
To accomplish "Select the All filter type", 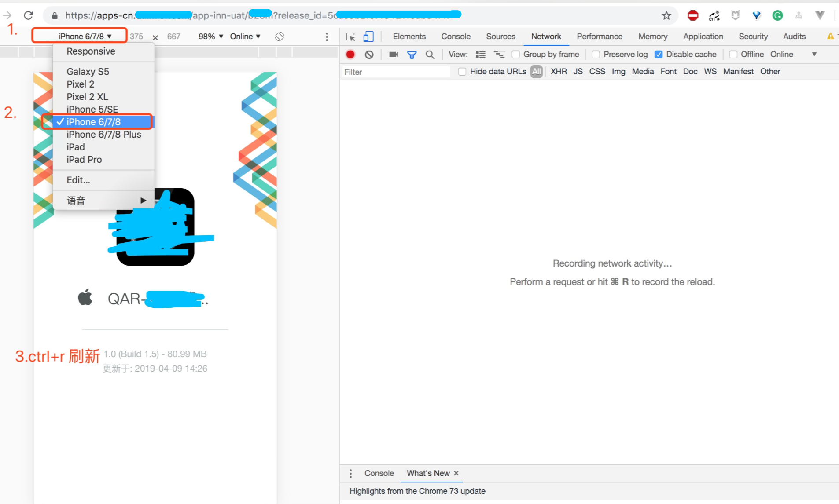I will [536, 72].
